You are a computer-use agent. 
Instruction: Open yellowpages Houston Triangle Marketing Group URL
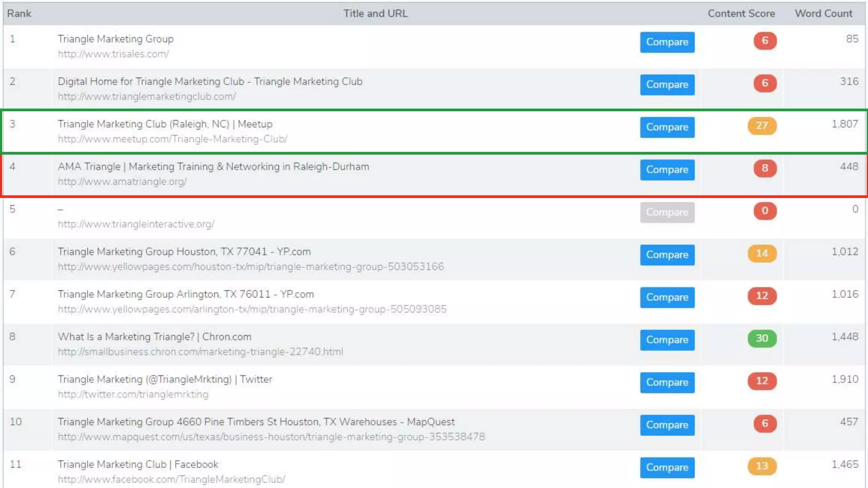coord(250,267)
